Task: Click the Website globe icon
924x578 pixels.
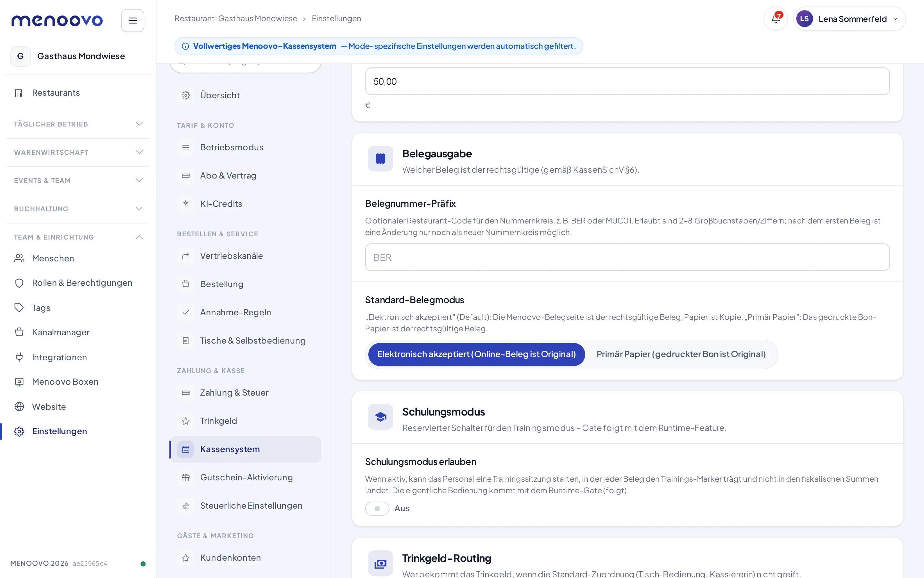Action: pyautogui.click(x=19, y=406)
